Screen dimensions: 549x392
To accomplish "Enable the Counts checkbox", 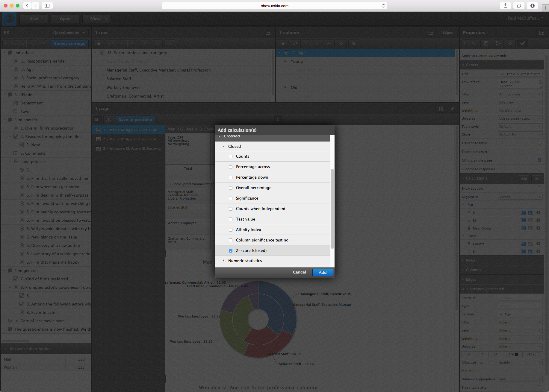I will [231, 157].
